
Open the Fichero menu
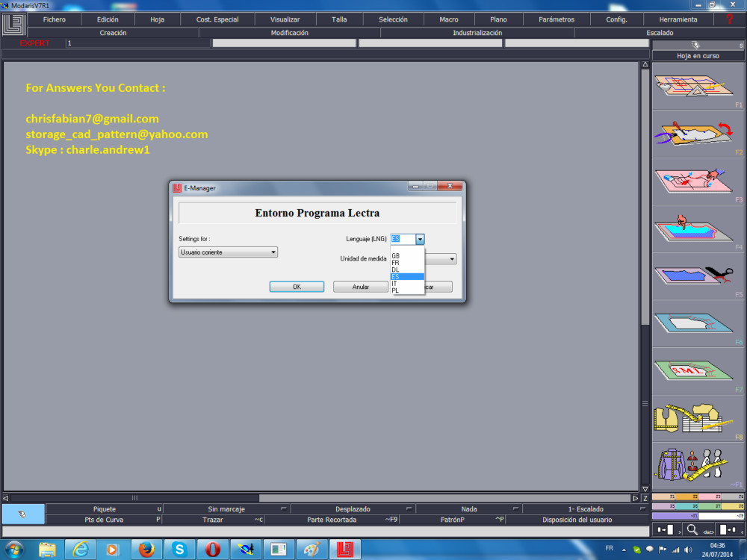[x=55, y=19]
